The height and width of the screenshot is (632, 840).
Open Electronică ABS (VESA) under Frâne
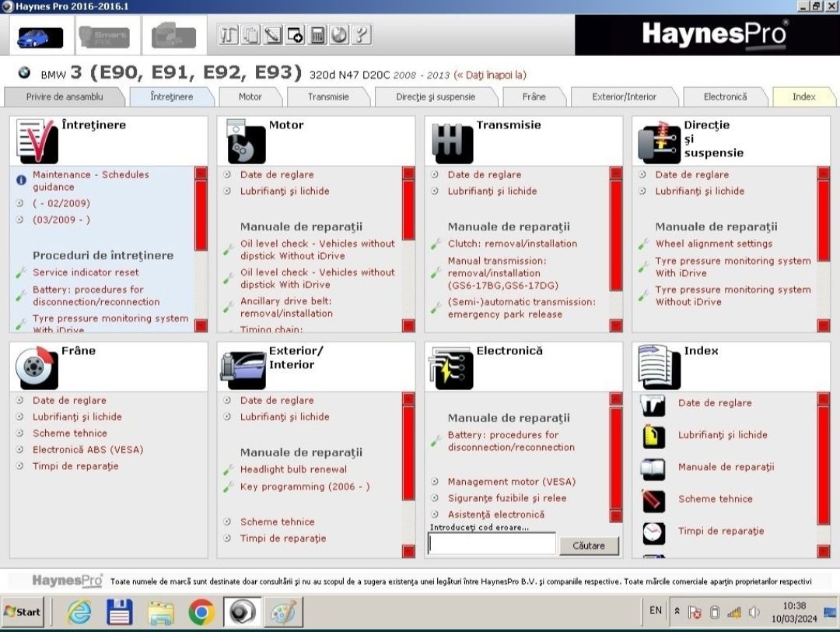point(88,450)
